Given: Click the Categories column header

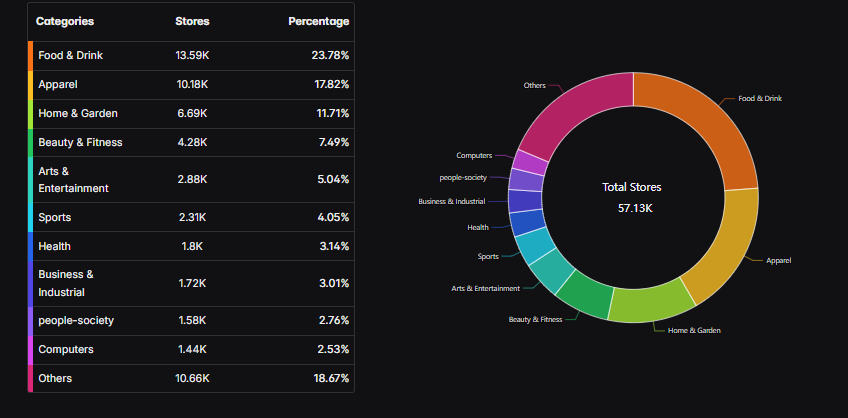Looking at the screenshot, I should (x=66, y=21).
